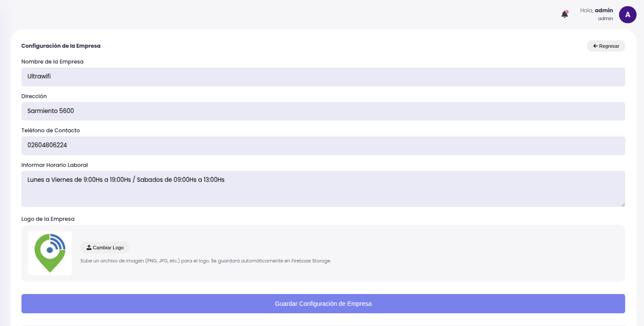
Task: Click the Cambiar Logo upload button
Action: (105, 248)
